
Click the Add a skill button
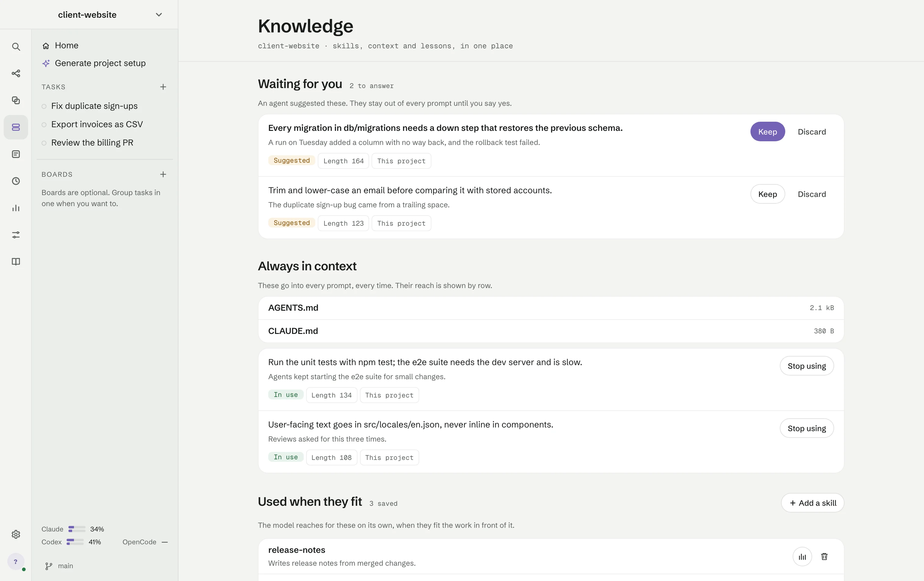coord(812,503)
